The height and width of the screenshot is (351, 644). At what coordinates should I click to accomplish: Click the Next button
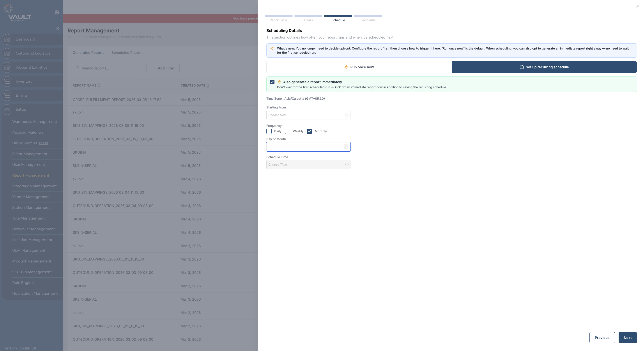coord(627,337)
